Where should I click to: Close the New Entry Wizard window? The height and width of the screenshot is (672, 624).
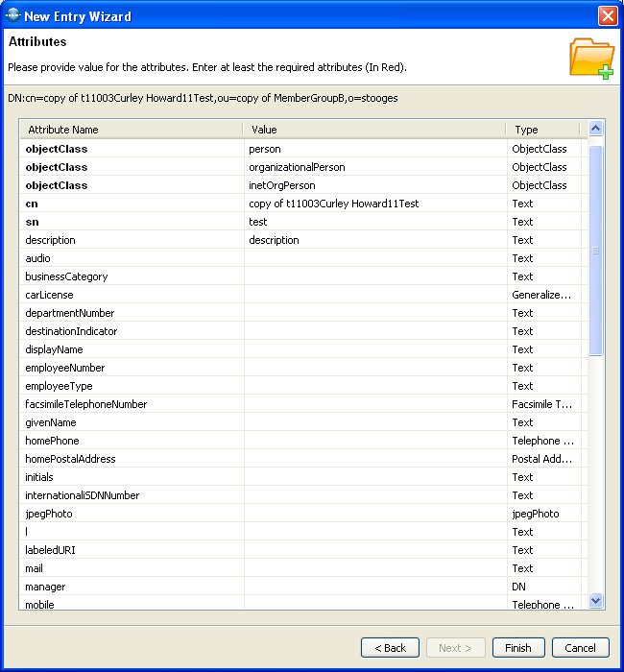607,16
